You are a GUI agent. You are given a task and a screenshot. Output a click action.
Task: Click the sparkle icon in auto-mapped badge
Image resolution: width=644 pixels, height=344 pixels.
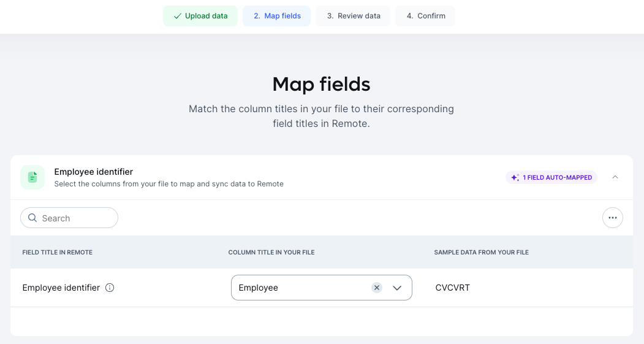515,178
